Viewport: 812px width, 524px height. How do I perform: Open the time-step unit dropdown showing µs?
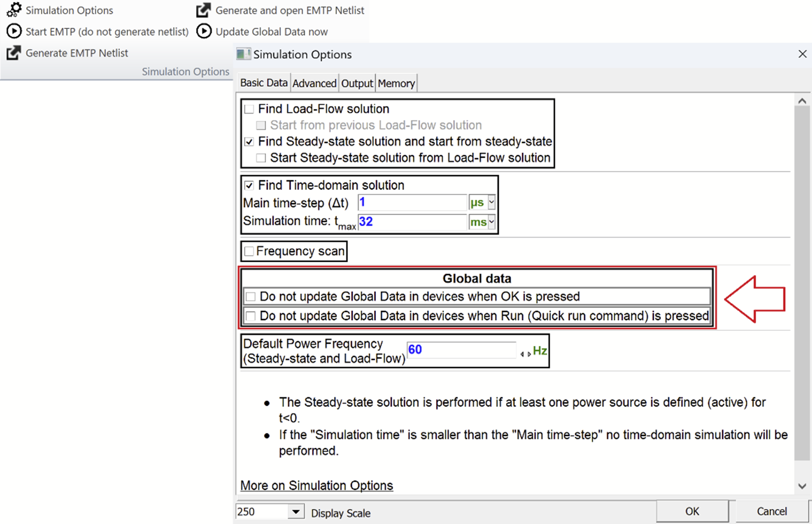[491, 202]
